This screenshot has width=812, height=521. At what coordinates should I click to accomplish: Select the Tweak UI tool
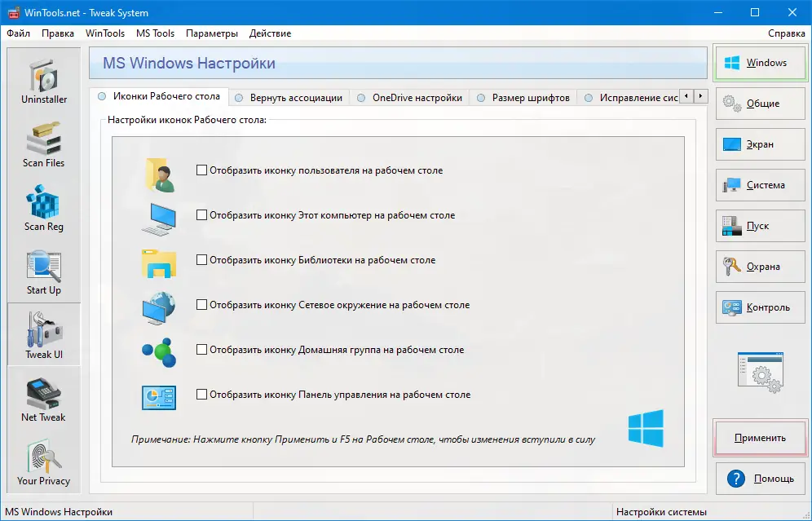pyautogui.click(x=44, y=335)
